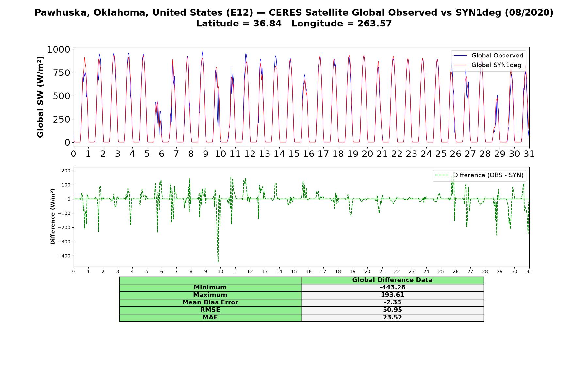Click the Global Difference Data table header
Screen dimensions: 588x392
pyautogui.click(x=393, y=280)
